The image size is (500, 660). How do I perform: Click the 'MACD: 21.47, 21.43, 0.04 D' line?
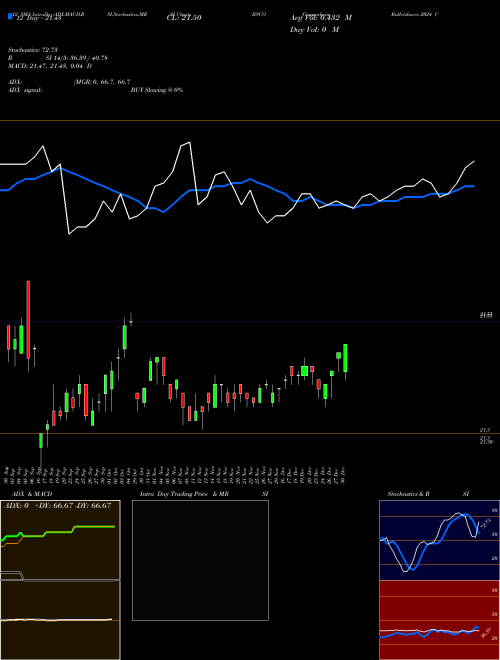[50, 66]
